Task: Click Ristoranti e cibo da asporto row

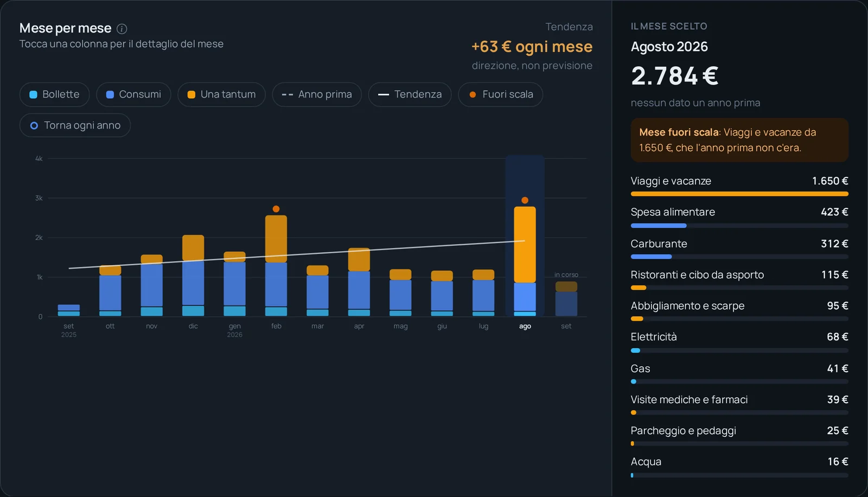Action: pyautogui.click(x=739, y=279)
